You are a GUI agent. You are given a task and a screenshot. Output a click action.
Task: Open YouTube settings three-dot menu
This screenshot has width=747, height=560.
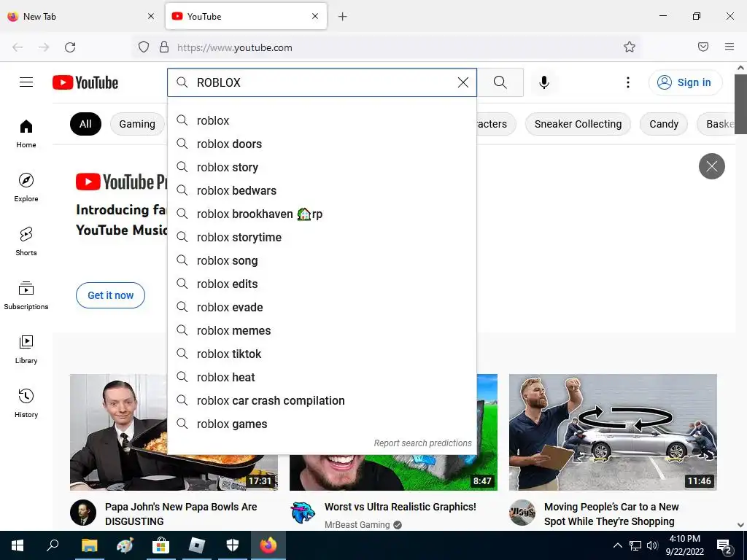coord(628,82)
